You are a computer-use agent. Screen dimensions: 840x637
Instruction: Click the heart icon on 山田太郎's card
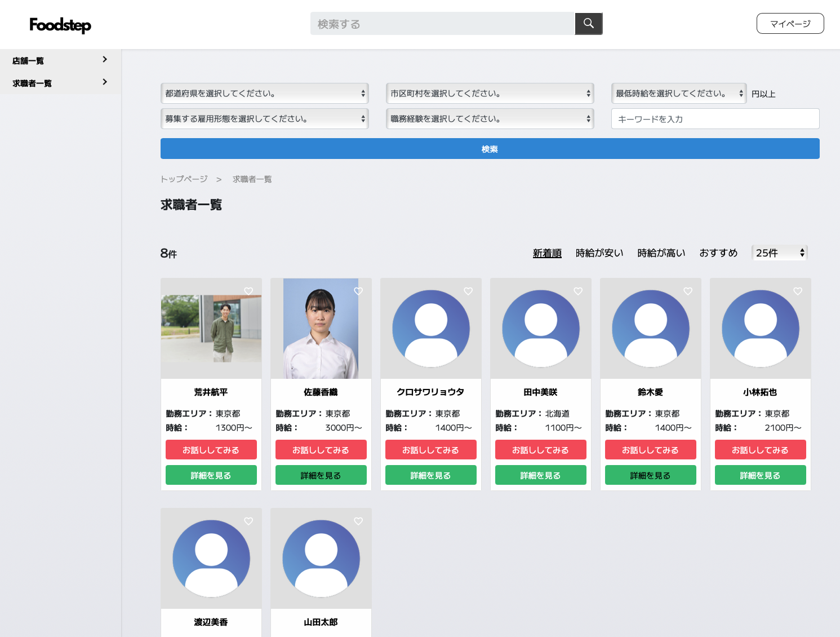(x=358, y=521)
